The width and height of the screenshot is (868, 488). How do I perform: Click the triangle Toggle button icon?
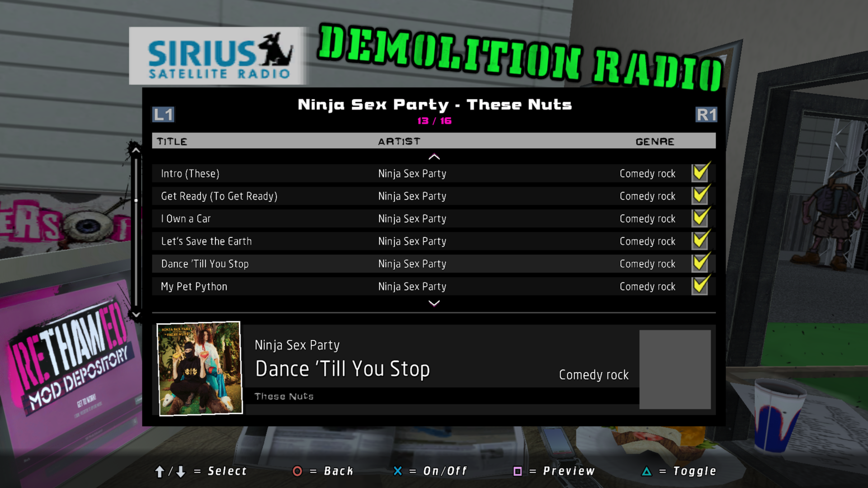click(x=646, y=471)
